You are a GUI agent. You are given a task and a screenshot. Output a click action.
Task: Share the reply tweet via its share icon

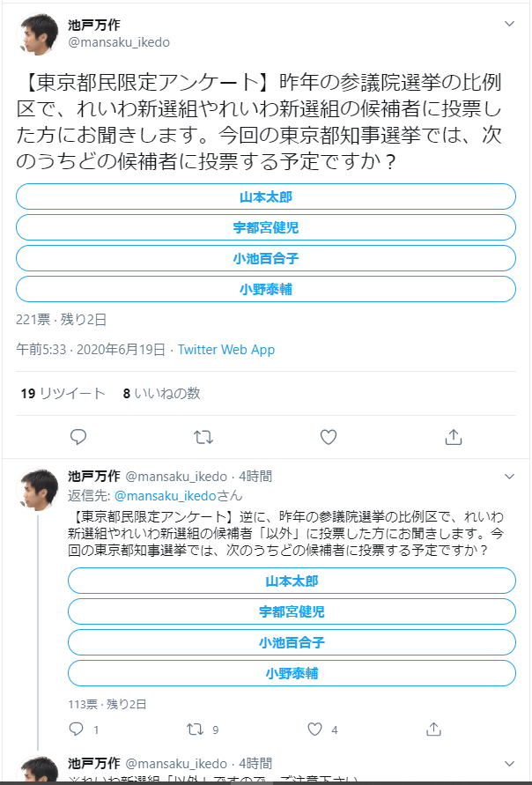pos(434,729)
